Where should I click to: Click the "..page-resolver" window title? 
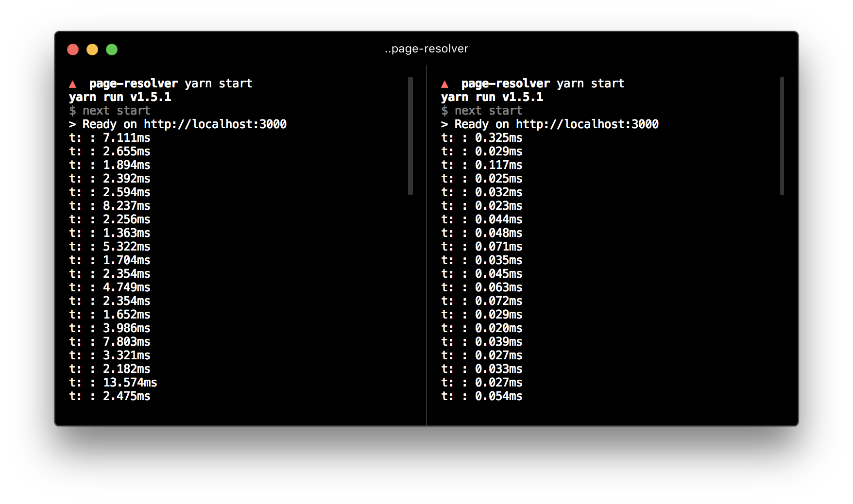click(x=426, y=49)
